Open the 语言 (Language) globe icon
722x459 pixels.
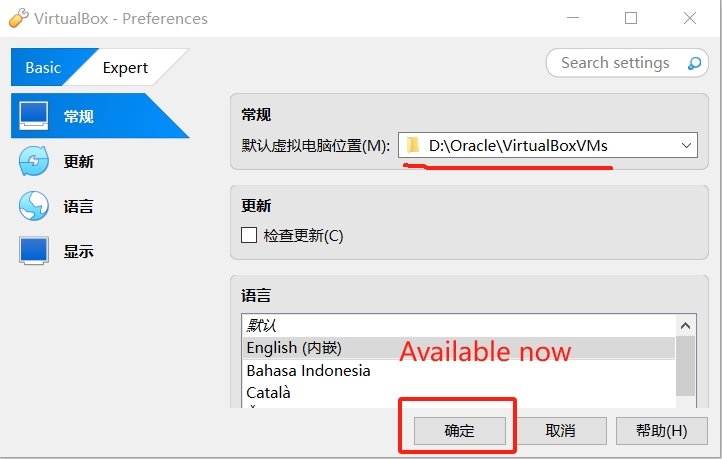[34, 206]
